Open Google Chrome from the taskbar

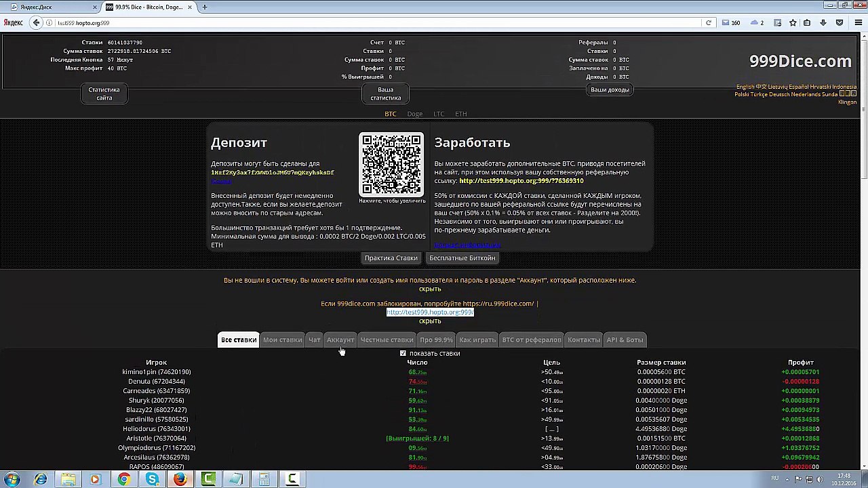tap(123, 479)
